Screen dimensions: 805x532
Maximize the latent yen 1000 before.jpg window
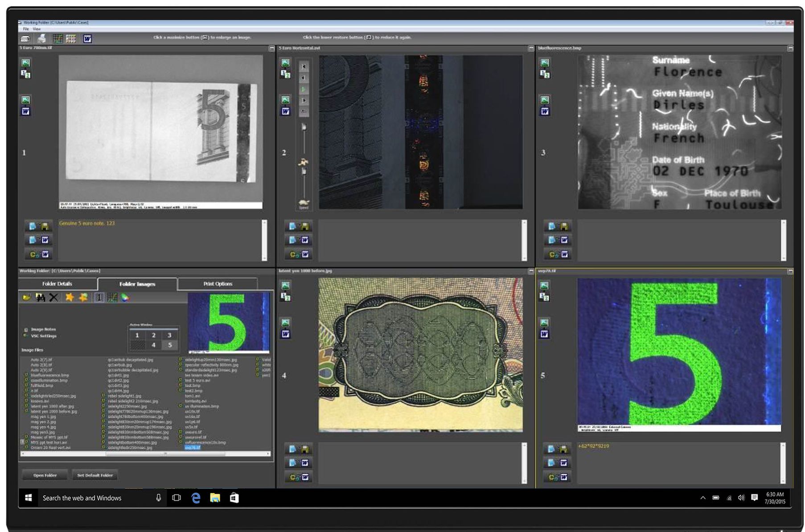coord(531,271)
